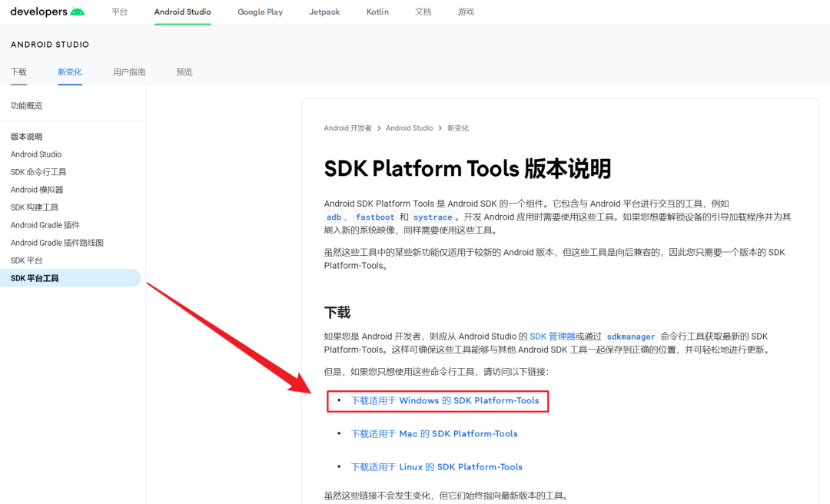830x504 pixels.
Task: Open Android Studio release notes in sidebar
Action: pos(36,154)
